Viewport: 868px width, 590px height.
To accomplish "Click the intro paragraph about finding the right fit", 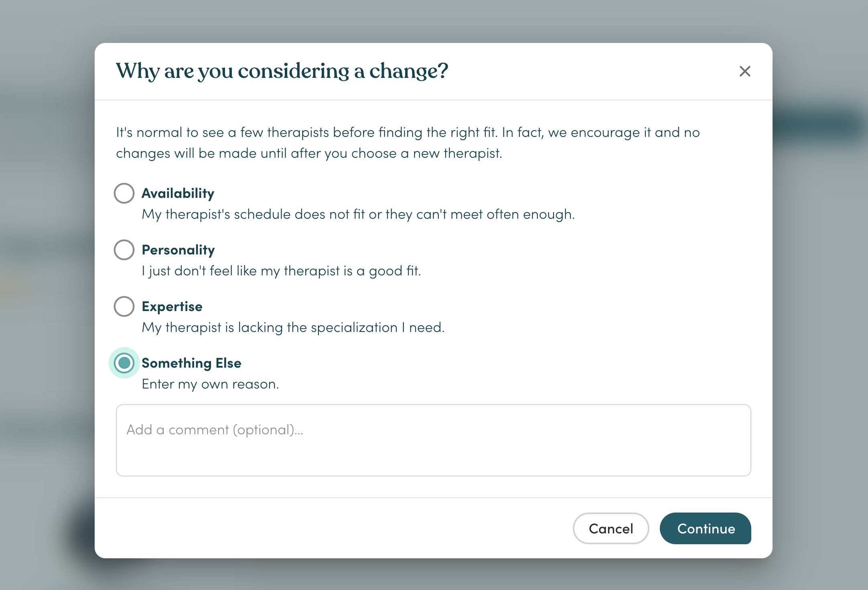I will [408, 142].
